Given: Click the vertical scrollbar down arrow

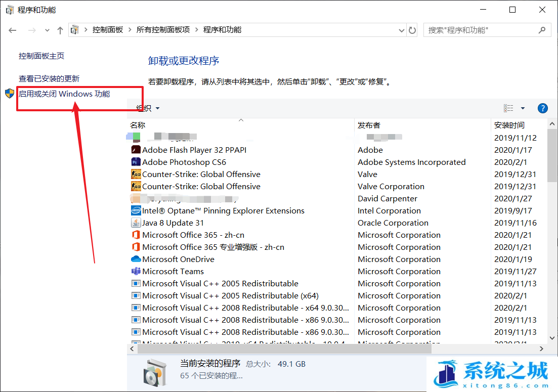Looking at the screenshot, I should tap(552, 338).
